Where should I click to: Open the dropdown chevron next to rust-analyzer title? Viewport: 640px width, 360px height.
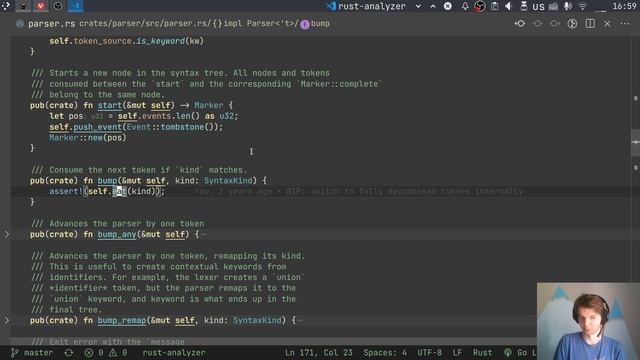[x=418, y=6]
